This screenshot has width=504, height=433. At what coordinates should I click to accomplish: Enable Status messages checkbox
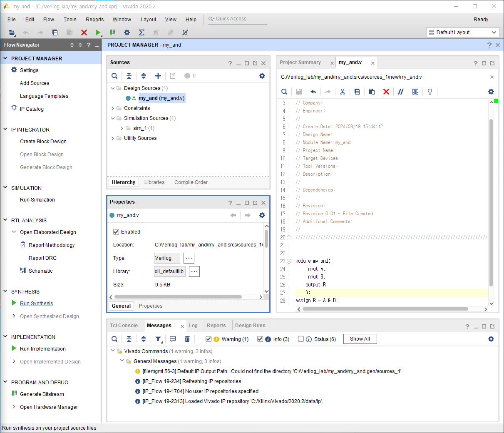coord(301,339)
